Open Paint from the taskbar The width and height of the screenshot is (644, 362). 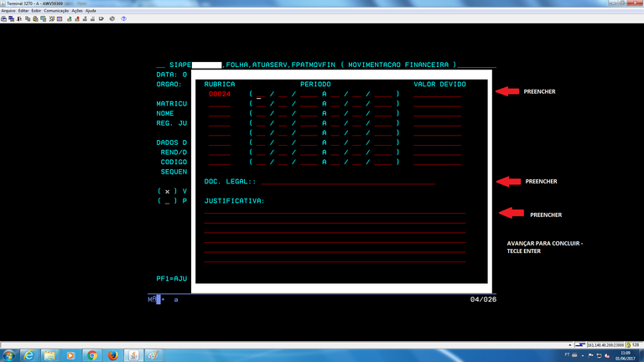tap(154, 354)
